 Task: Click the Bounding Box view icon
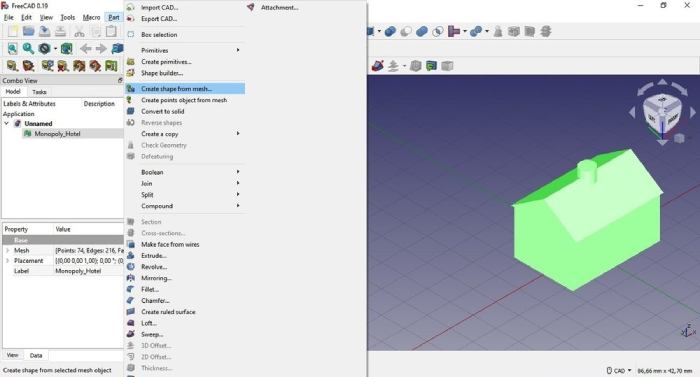(x=67, y=48)
